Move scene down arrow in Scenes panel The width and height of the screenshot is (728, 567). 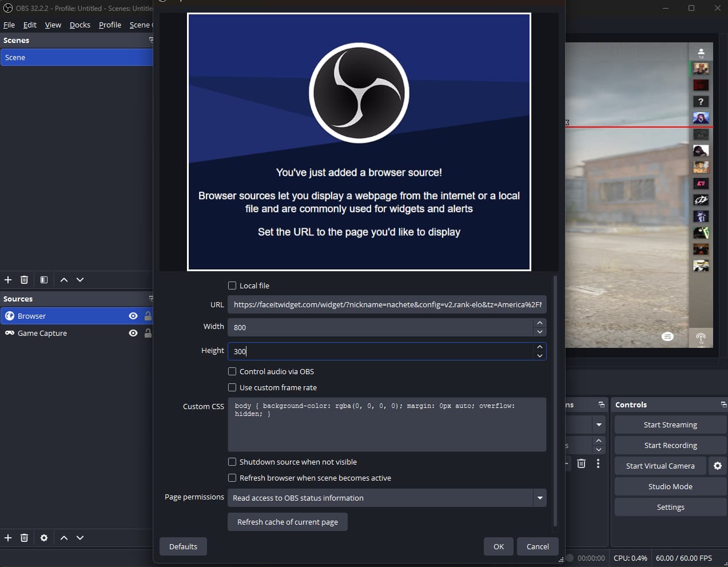[80, 280]
